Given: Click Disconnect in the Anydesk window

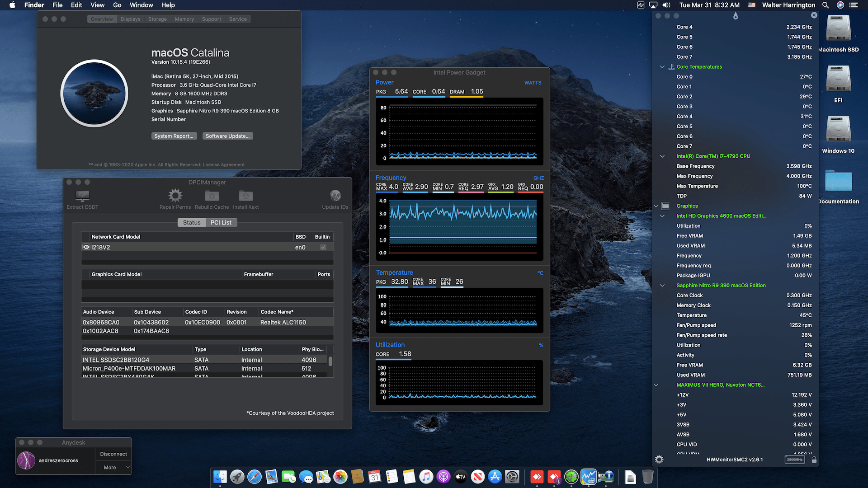Looking at the screenshot, I should pos(113,454).
